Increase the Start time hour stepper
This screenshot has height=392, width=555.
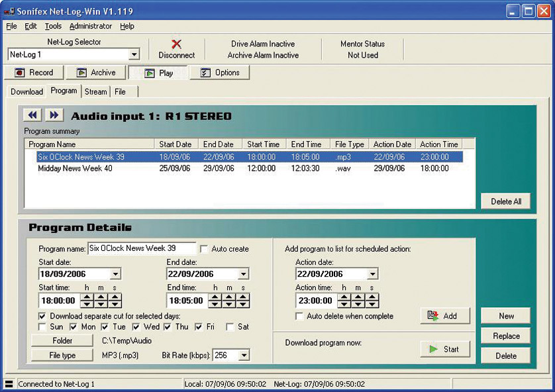(x=86, y=297)
